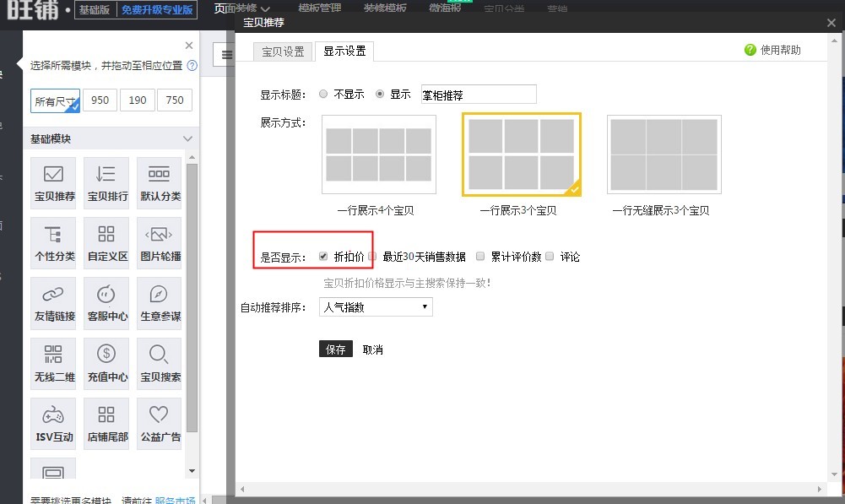This screenshot has width=845, height=504.
Task: Filter modules by 190 size
Action: click(138, 100)
